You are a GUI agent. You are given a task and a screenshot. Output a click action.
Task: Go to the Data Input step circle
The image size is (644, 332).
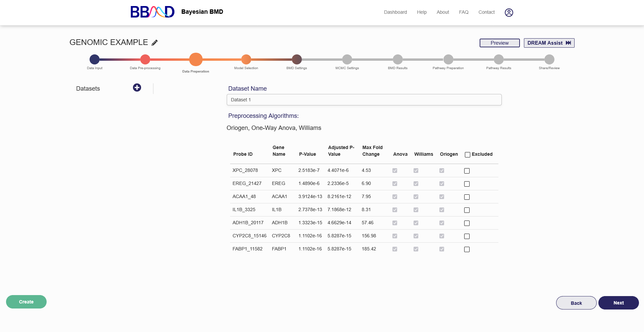point(95,59)
